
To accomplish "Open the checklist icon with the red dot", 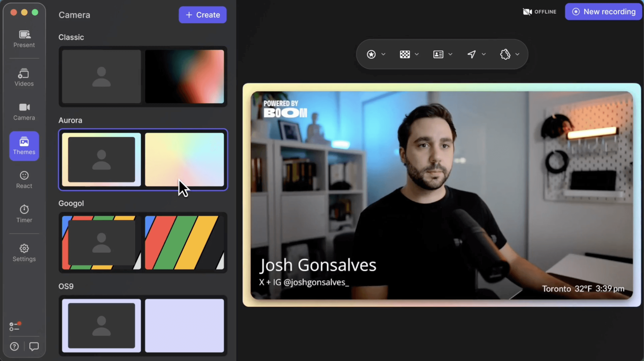I will (15, 326).
